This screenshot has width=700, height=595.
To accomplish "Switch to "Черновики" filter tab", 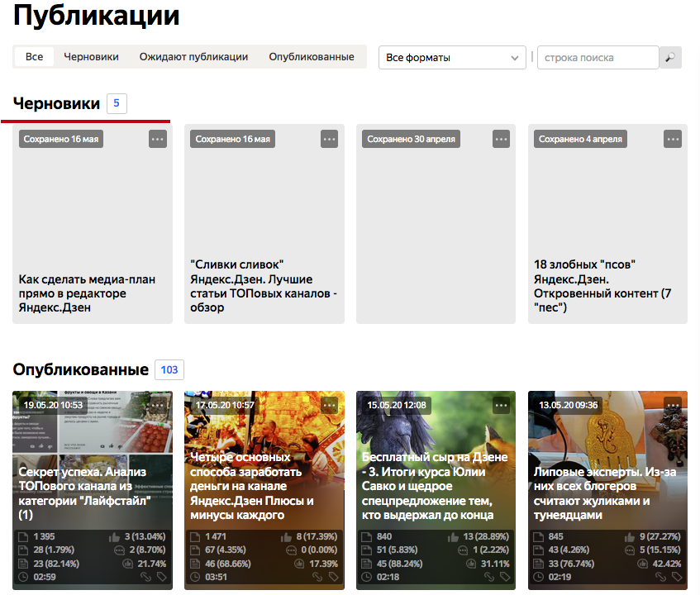I will pyautogui.click(x=91, y=57).
